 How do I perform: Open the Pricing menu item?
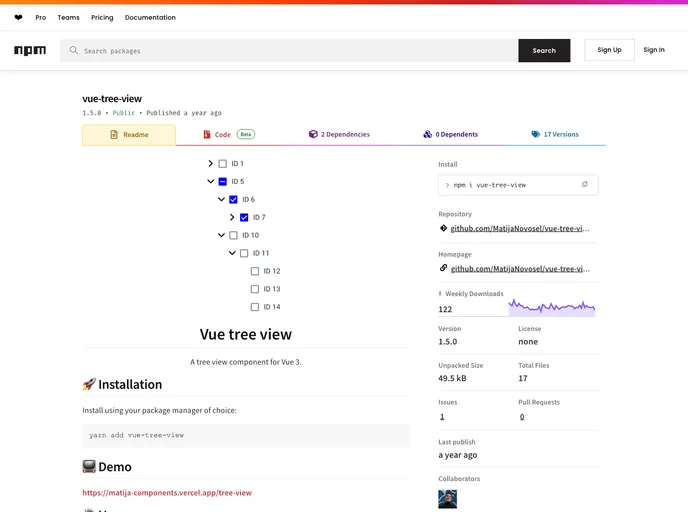pos(102,18)
